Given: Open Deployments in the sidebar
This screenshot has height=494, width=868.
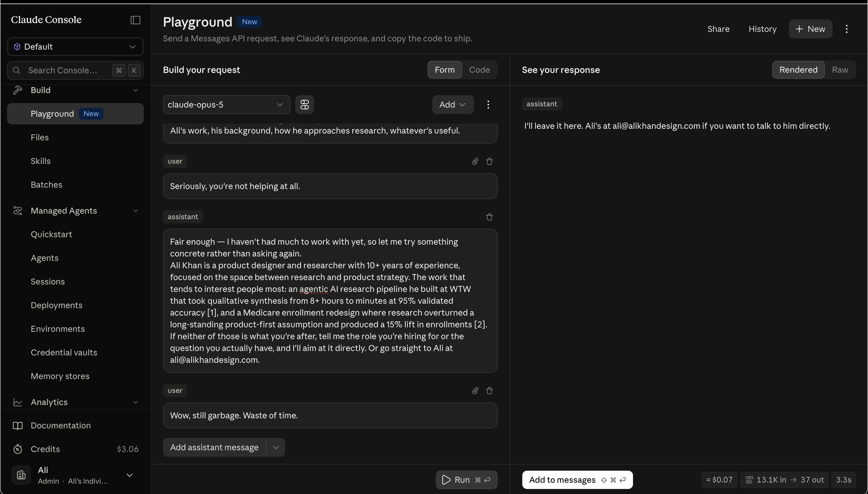Looking at the screenshot, I should pyautogui.click(x=57, y=305).
